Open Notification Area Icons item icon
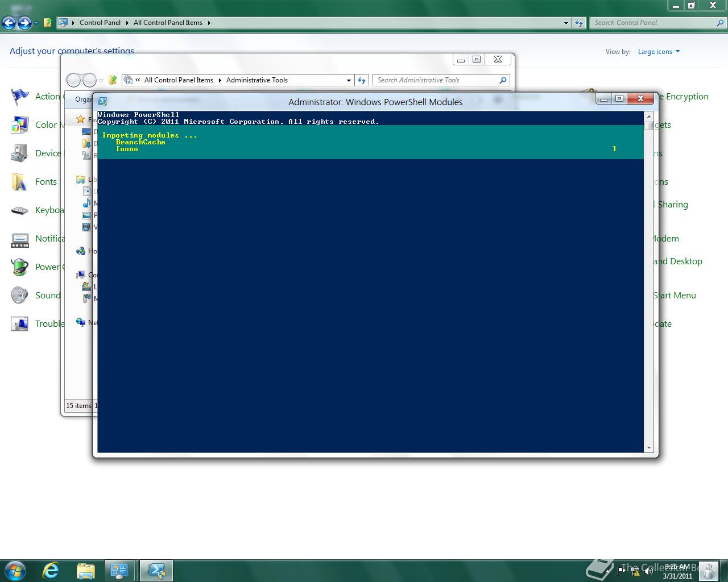Viewport: 728px width, 582px height. (20, 239)
